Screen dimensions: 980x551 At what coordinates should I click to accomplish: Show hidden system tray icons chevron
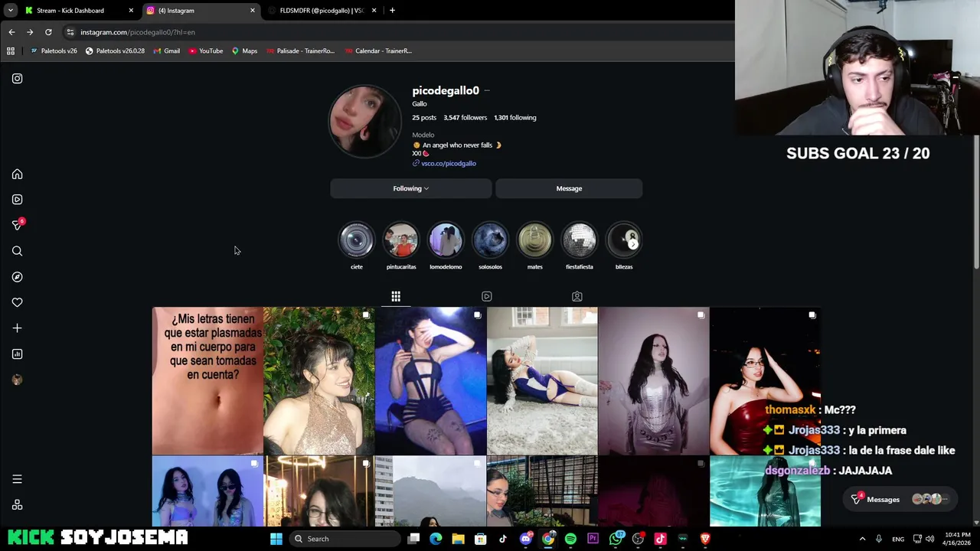tap(862, 539)
